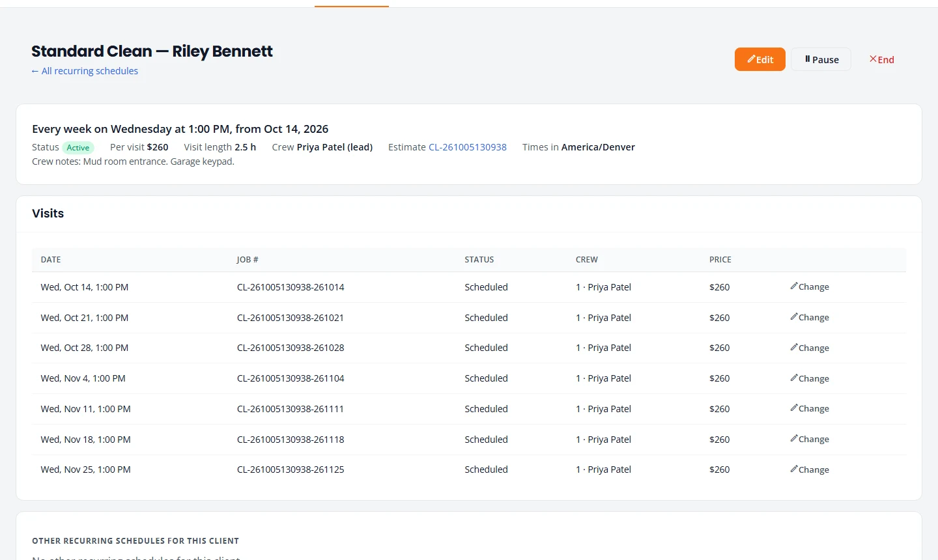Click job number CL-261005130938-261021
The width and height of the screenshot is (938, 560).
click(x=291, y=318)
